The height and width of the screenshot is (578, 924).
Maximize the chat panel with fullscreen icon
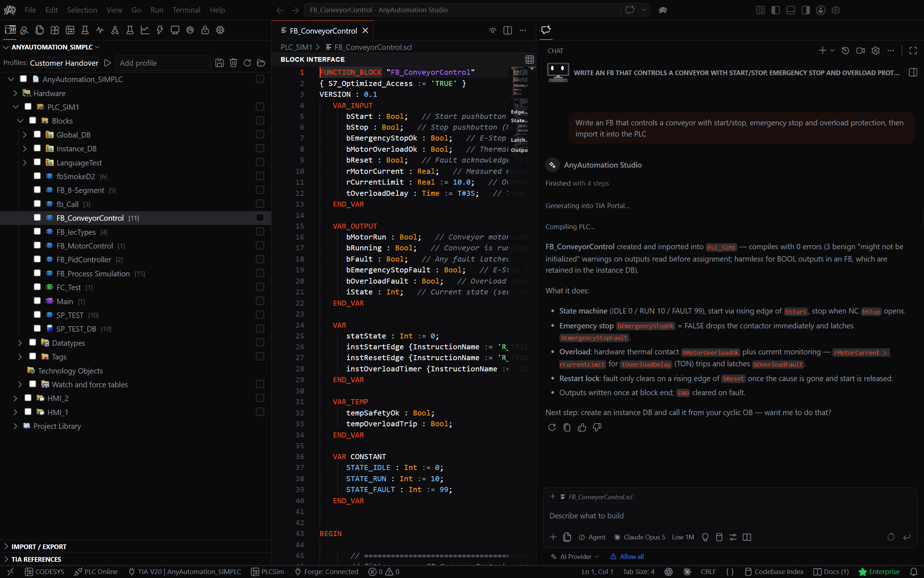click(x=913, y=51)
